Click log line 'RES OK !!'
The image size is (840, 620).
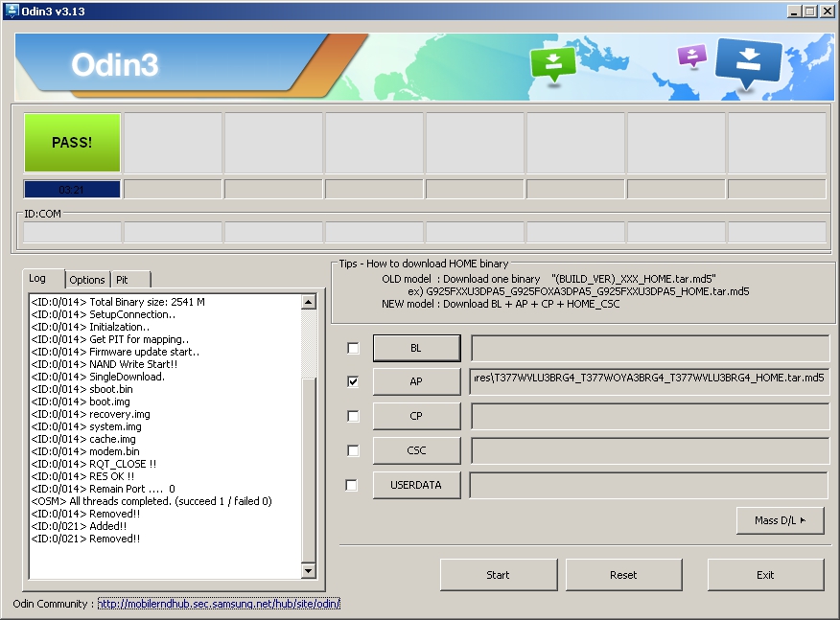point(82,476)
